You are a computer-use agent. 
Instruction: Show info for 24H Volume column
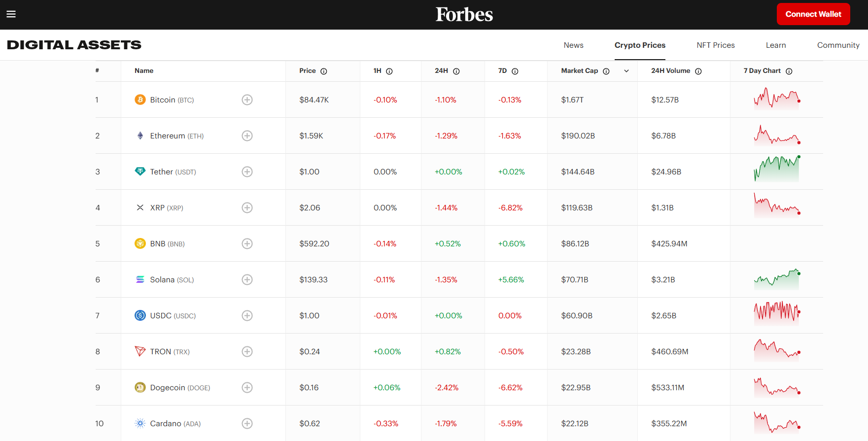(698, 71)
